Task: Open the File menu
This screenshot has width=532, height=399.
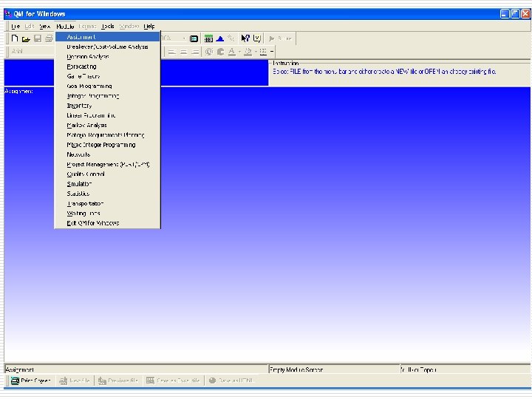Action: [16, 27]
